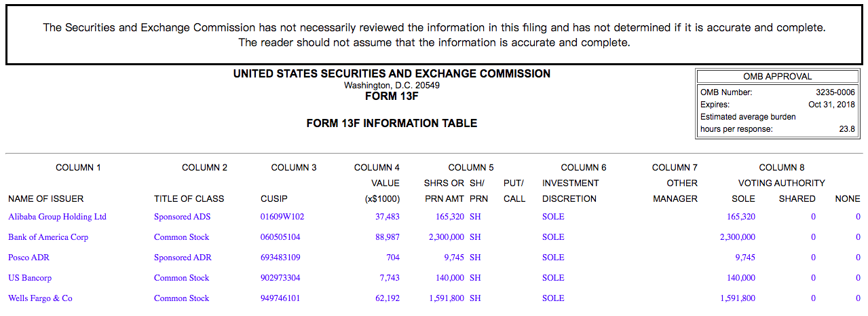Click the OMB APPROVAL box title

coord(778,77)
